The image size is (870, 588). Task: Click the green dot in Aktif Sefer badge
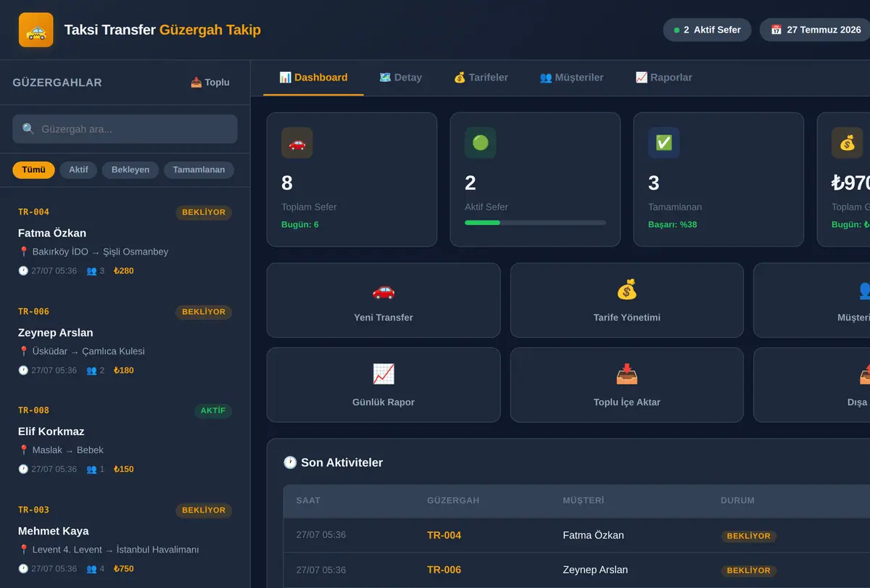point(676,30)
